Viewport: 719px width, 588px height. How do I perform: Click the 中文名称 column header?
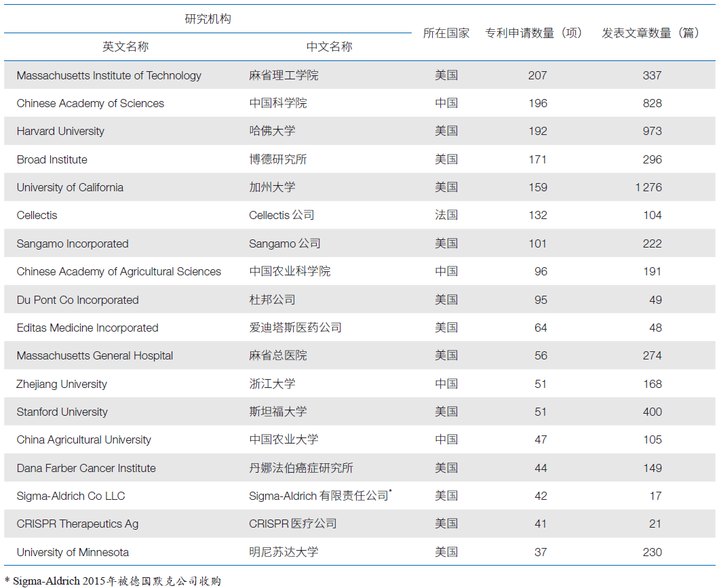(x=329, y=47)
